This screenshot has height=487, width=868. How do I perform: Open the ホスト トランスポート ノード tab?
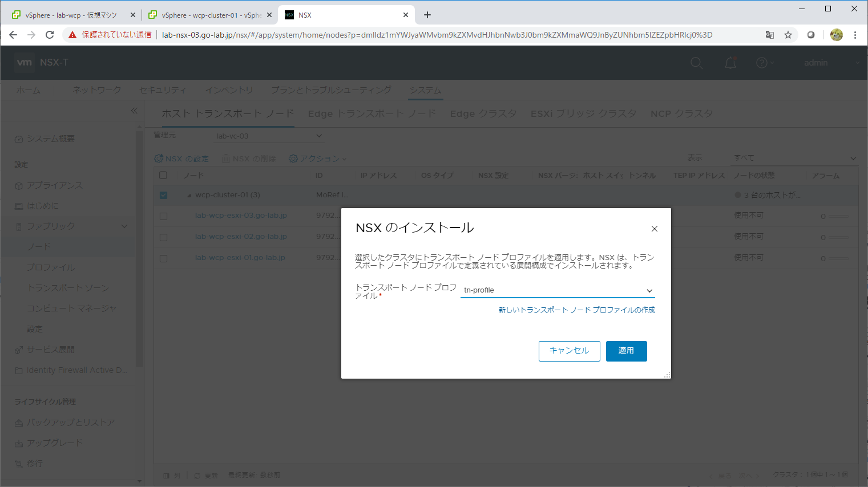pyautogui.click(x=228, y=113)
